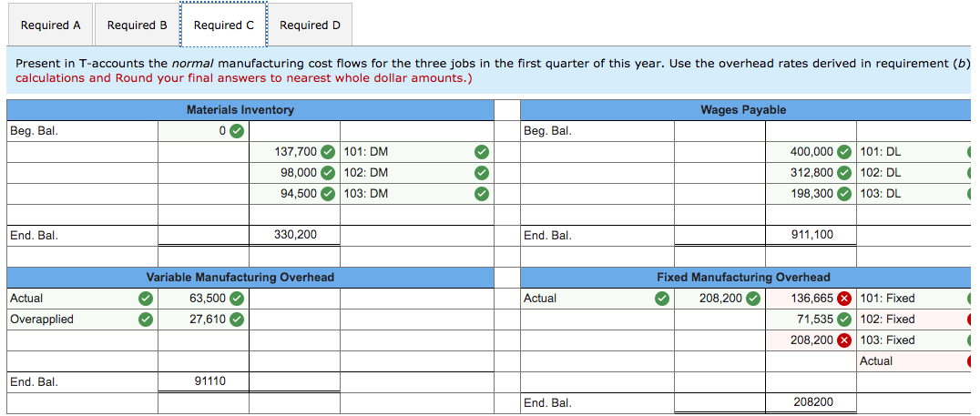Click the check icon beside 71,535
This screenshot has height=416, width=980.
coord(843,320)
